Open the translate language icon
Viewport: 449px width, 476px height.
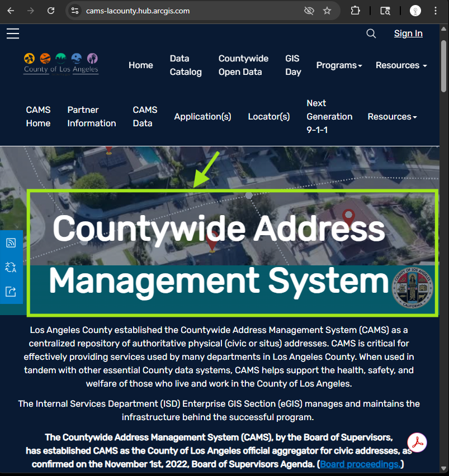point(11,267)
